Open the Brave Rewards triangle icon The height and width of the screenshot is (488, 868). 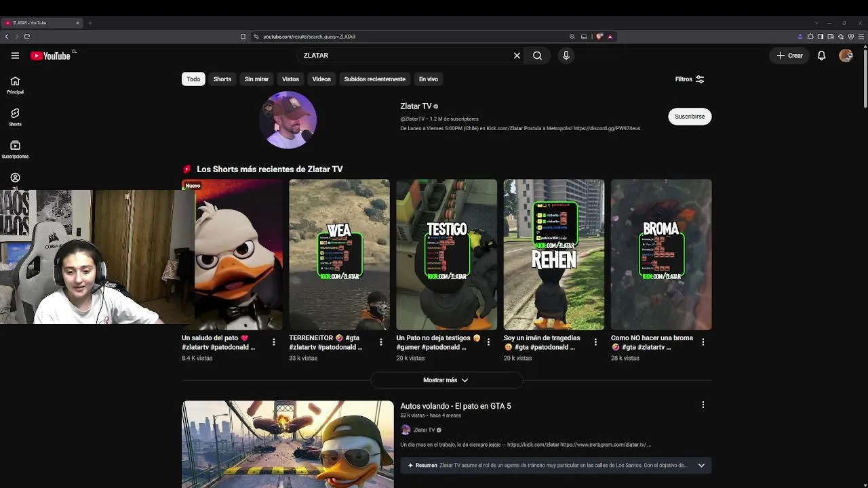(610, 37)
